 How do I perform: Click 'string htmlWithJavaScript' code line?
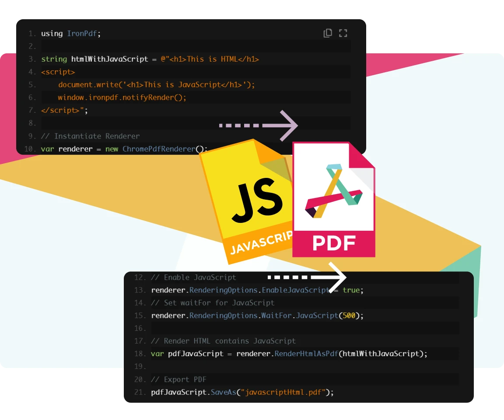[x=150, y=59]
